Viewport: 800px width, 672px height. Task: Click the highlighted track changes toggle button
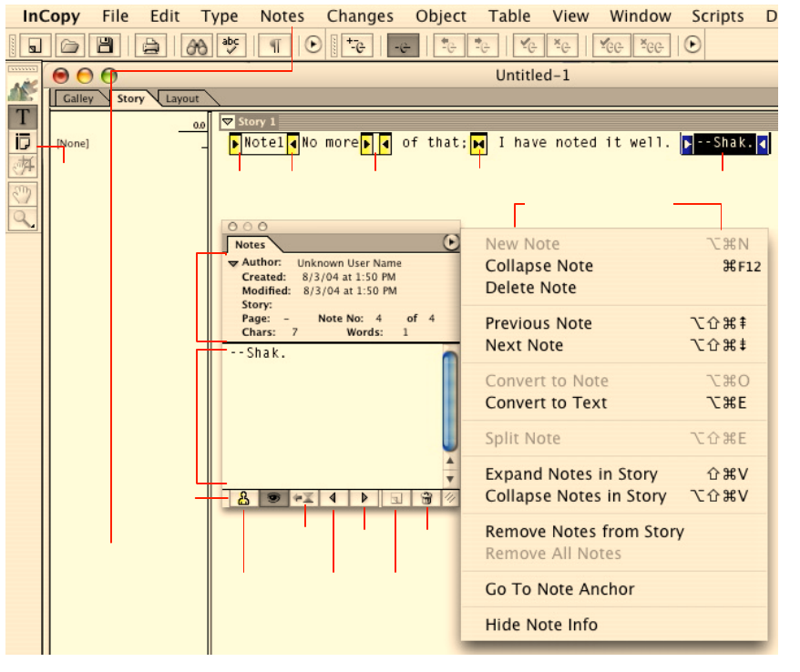tap(403, 46)
